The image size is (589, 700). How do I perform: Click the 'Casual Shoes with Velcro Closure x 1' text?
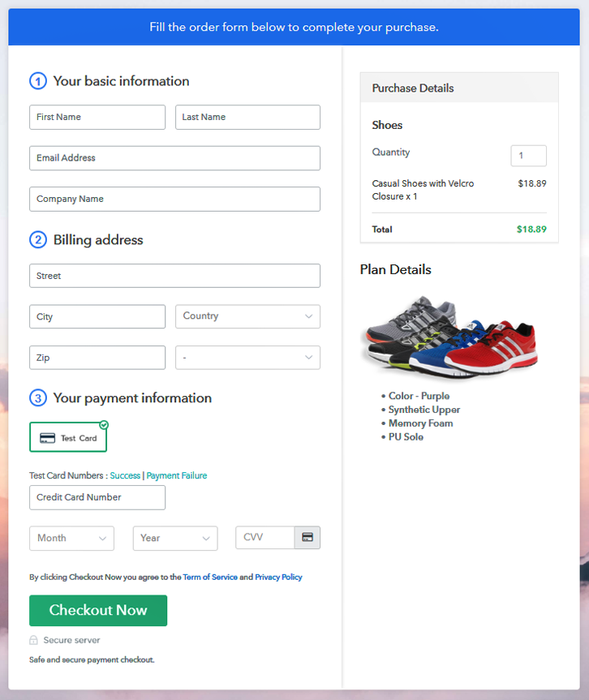coord(423,190)
